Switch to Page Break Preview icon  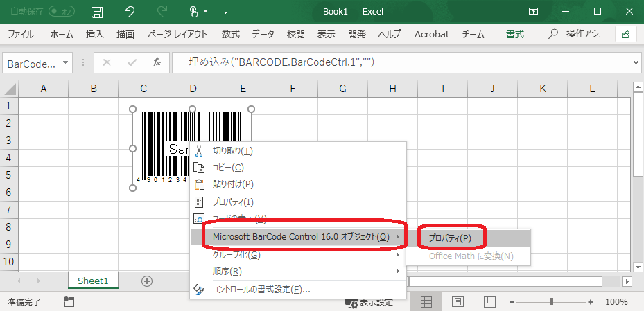tap(489, 303)
